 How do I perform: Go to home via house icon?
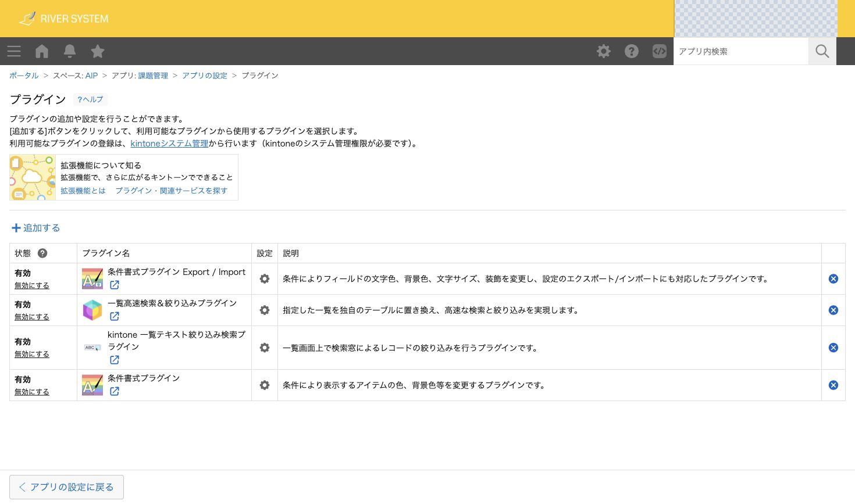[42, 51]
